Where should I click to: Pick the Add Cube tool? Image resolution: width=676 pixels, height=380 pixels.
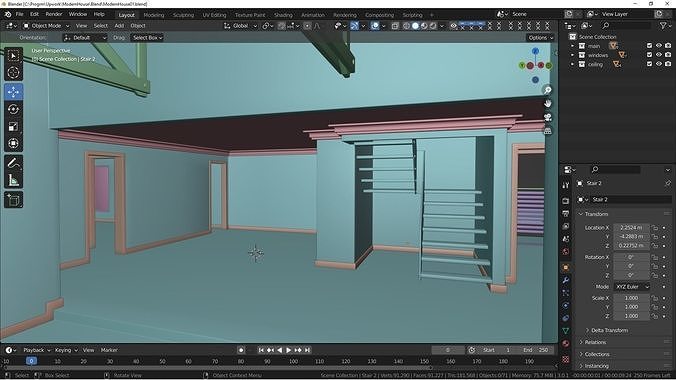[x=13, y=200]
